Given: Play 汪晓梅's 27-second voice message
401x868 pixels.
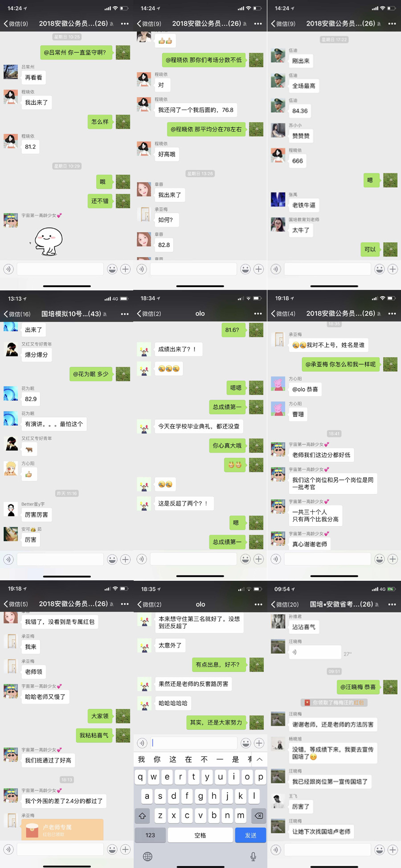Looking at the screenshot, I should [315, 652].
